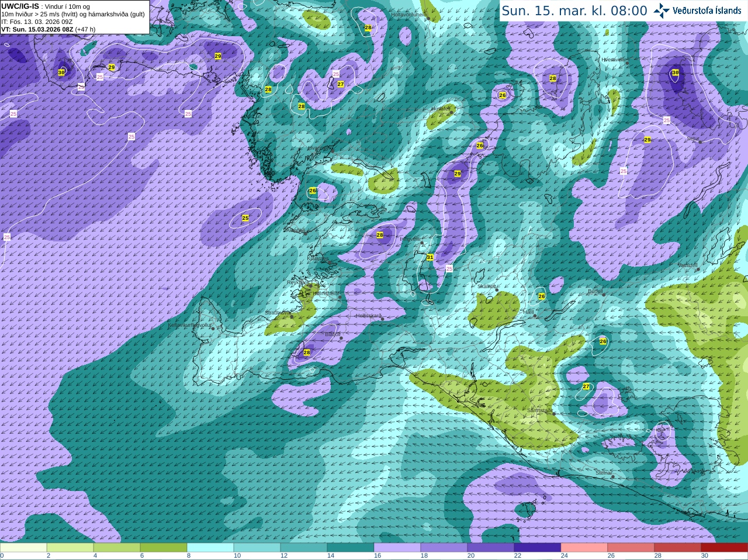Click the Hvanneyri station label
The image size is (748, 560).
(x=319, y=148)
